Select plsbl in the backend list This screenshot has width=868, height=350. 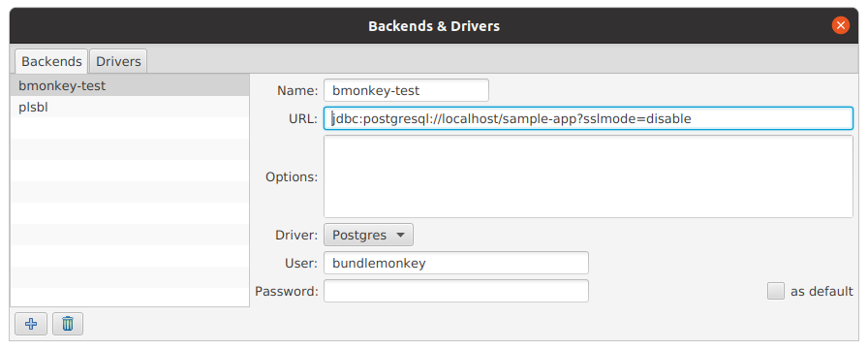pos(130,108)
